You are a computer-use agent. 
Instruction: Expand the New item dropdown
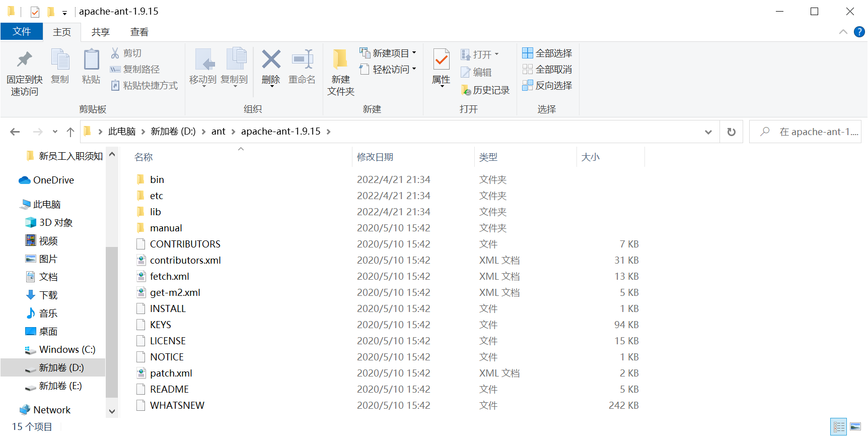(414, 53)
